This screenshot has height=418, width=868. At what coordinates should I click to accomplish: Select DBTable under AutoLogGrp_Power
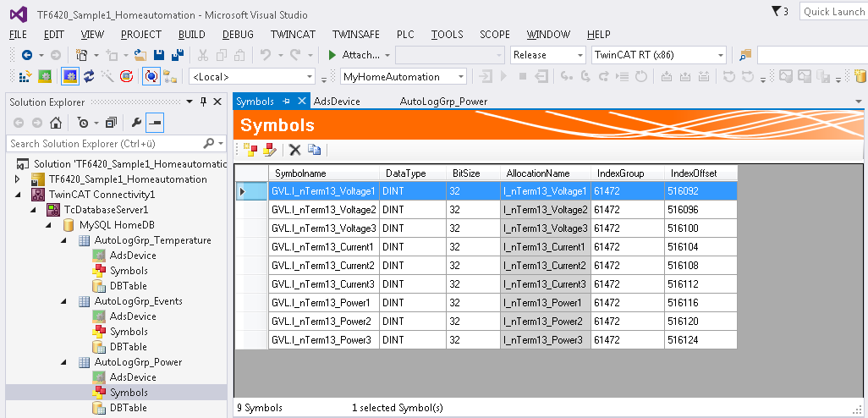point(129,408)
